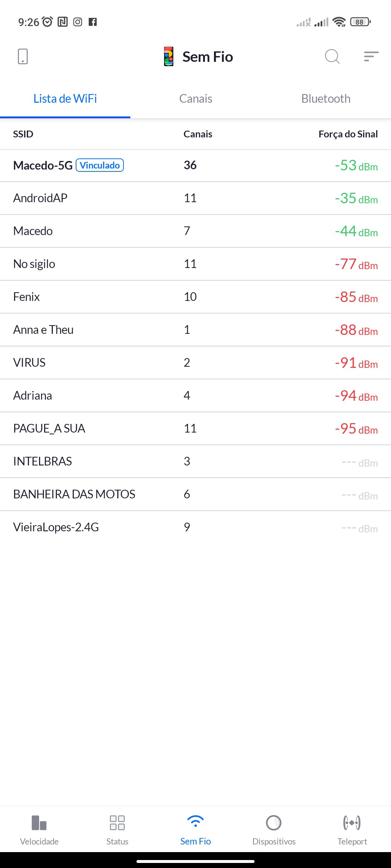Switch to the Canais tab

(x=195, y=99)
